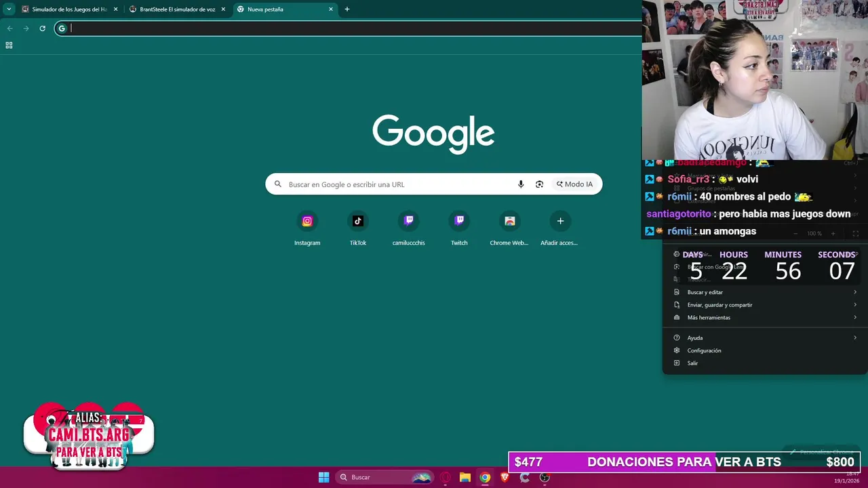This screenshot has height=488, width=868.
Task: Activate the Modo IA button
Action: pyautogui.click(x=574, y=184)
